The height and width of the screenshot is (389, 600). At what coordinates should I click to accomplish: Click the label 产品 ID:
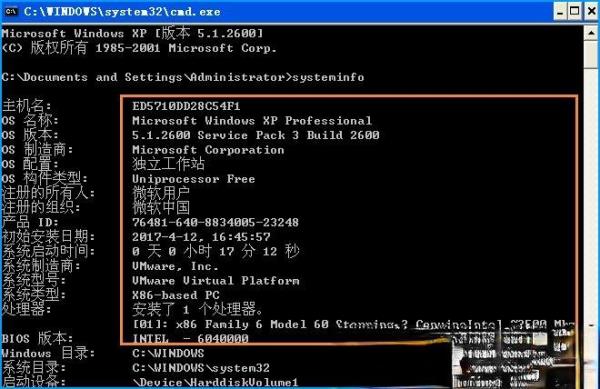point(30,222)
